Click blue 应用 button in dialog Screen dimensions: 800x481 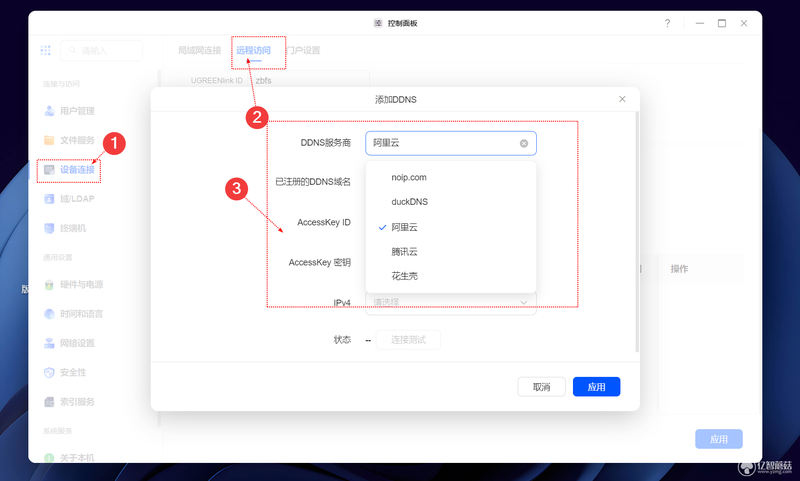click(x=596, y=387)
